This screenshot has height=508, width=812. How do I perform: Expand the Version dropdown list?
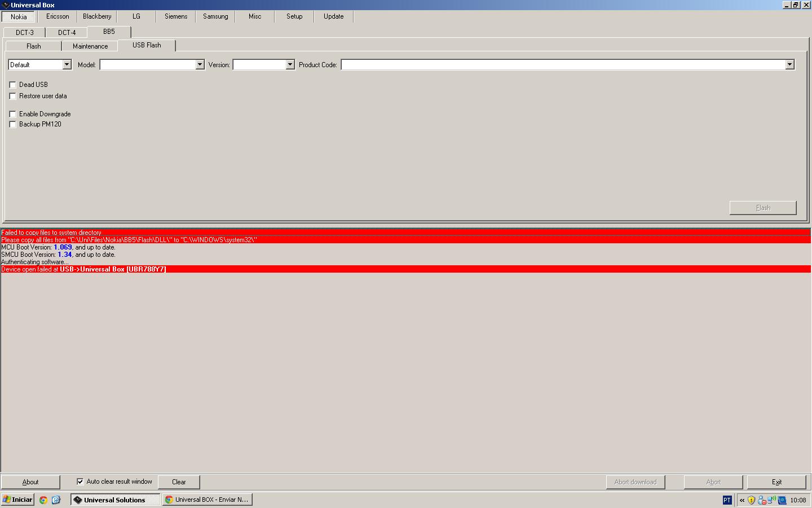point(290,65)
